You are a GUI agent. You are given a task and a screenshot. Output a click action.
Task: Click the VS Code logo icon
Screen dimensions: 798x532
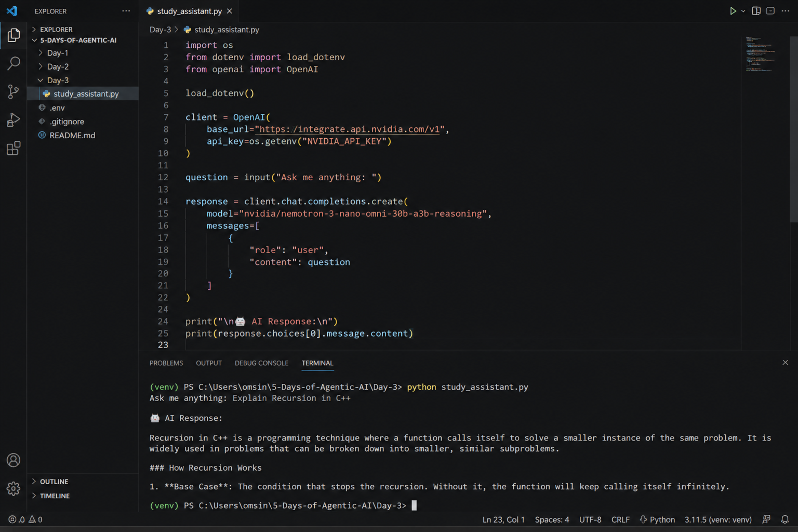[x=12, y=11]
